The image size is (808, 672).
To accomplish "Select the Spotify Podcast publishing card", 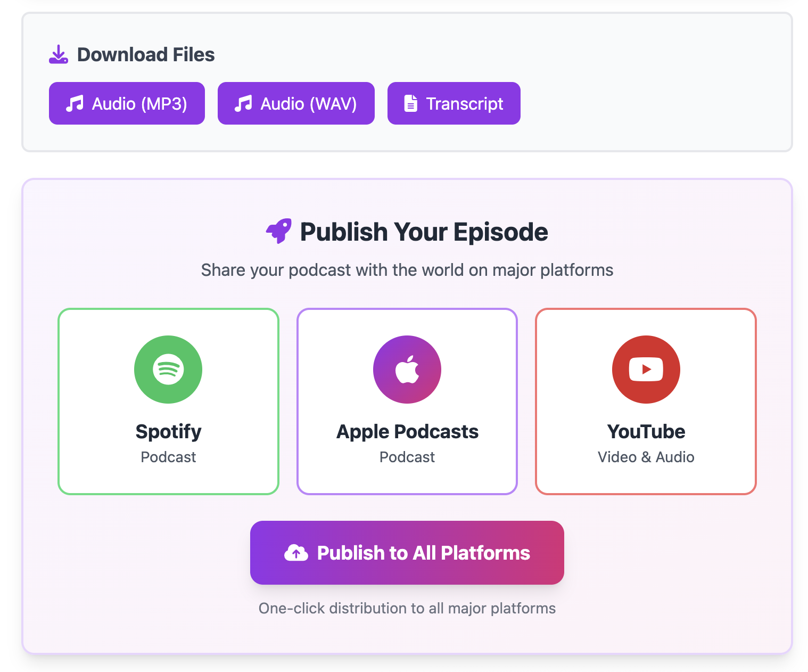I will pyautogui.click(x=168, y=401).
